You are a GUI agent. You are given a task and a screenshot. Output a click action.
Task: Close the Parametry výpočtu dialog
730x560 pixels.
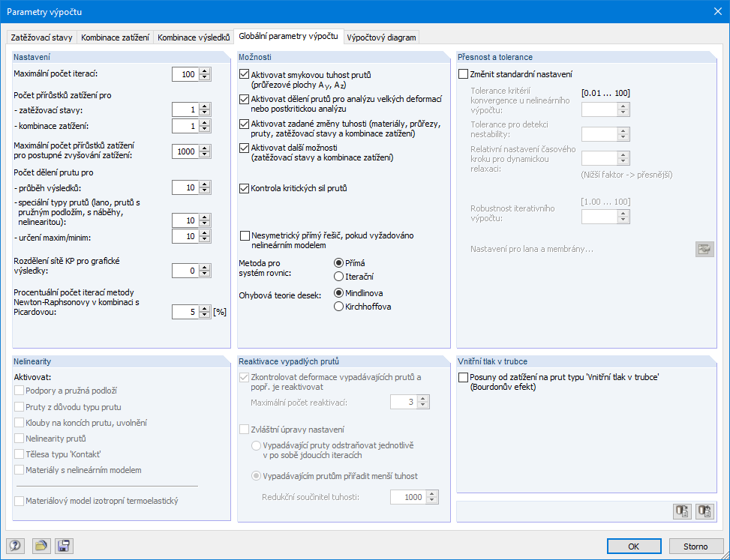click(717, 12)
